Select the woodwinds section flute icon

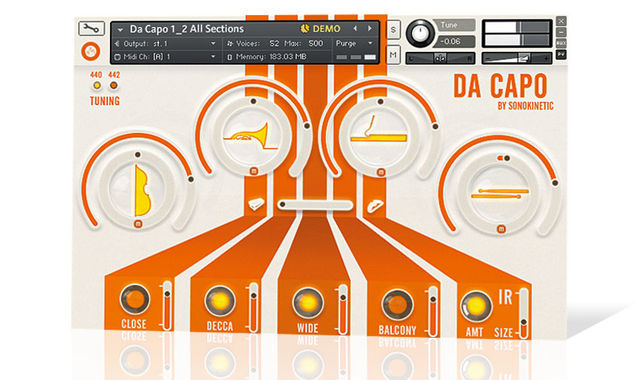[379, 130]
